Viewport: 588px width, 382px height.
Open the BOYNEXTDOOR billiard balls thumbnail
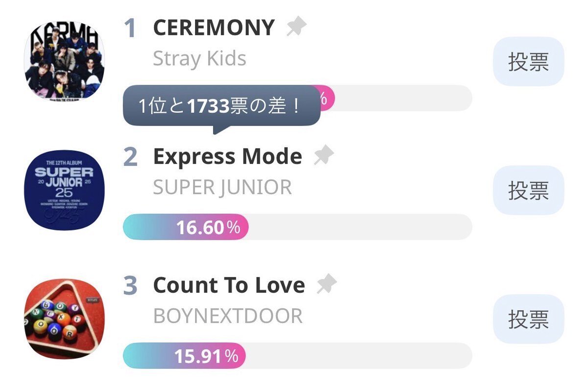(x=65, y=319)
